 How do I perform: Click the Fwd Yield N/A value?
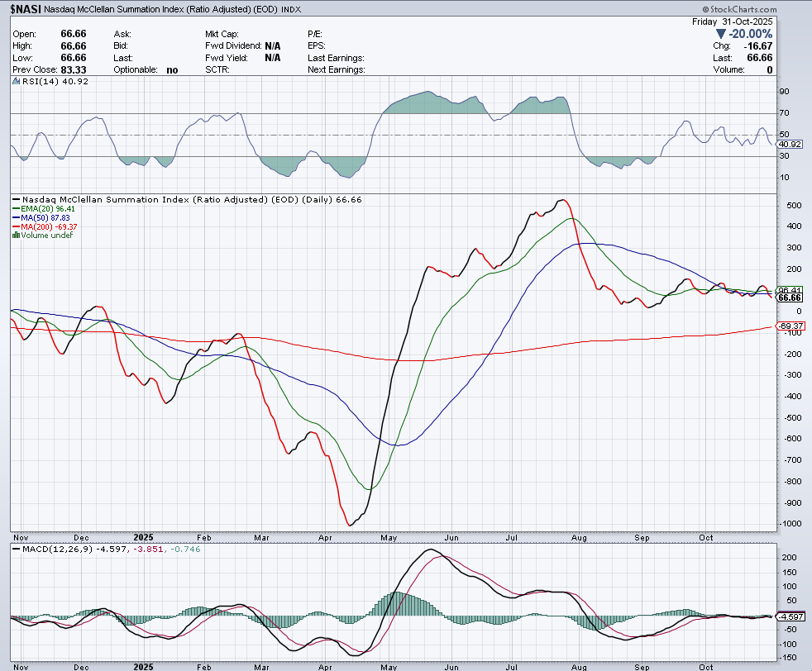pos(272,58)
